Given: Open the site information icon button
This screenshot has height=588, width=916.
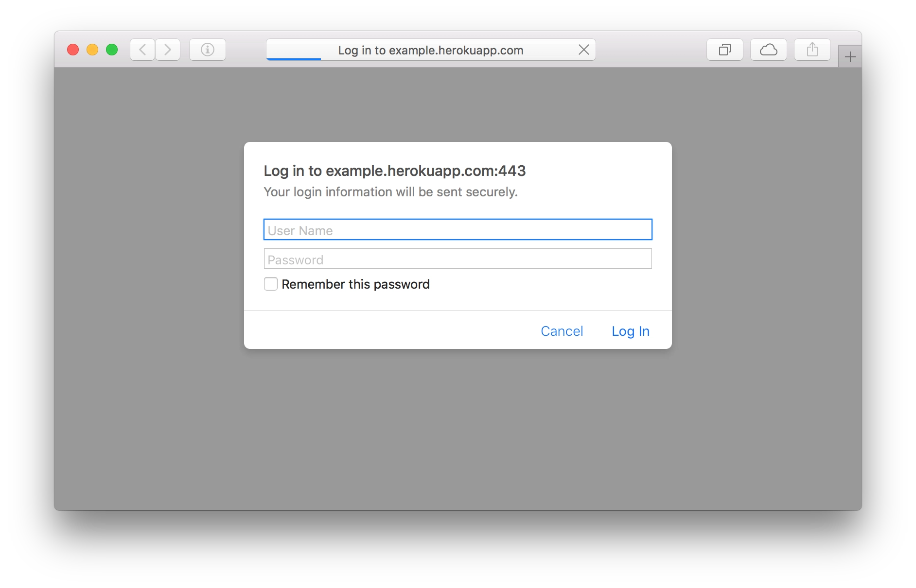Looking at the screenshot, I should pyautogui.click(x=208, y=50).
